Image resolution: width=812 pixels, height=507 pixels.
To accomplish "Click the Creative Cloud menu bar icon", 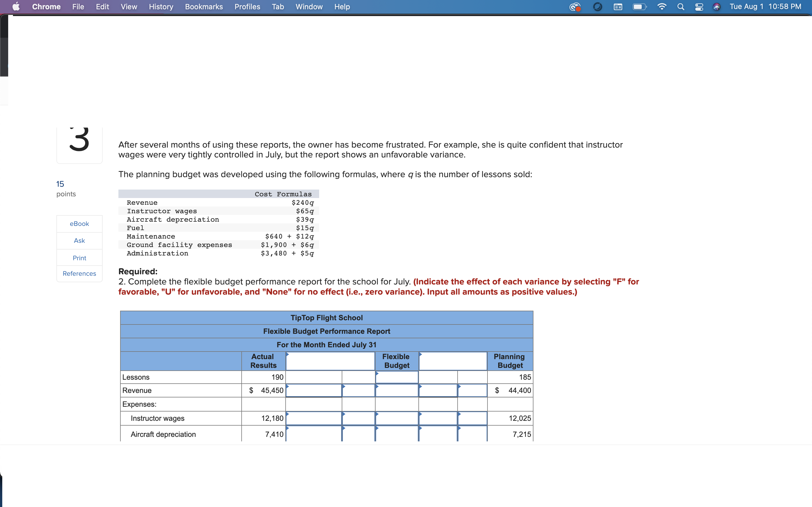I will click(575, 7).
